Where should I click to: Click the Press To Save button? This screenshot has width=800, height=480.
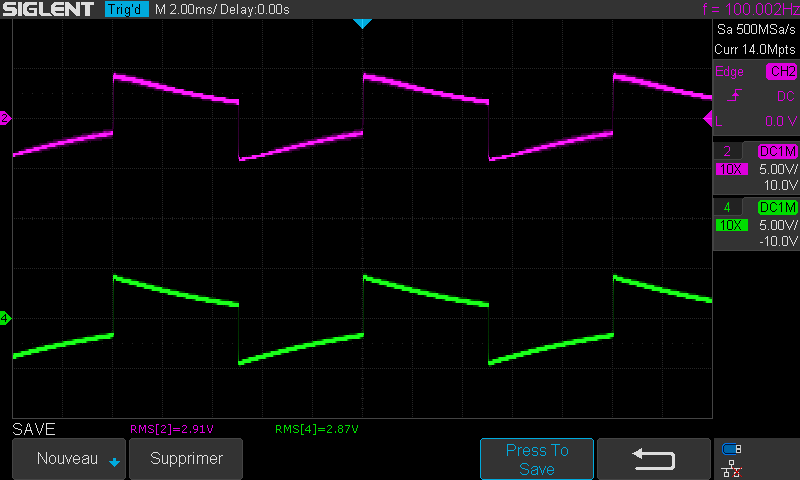[x=537, y=459]
